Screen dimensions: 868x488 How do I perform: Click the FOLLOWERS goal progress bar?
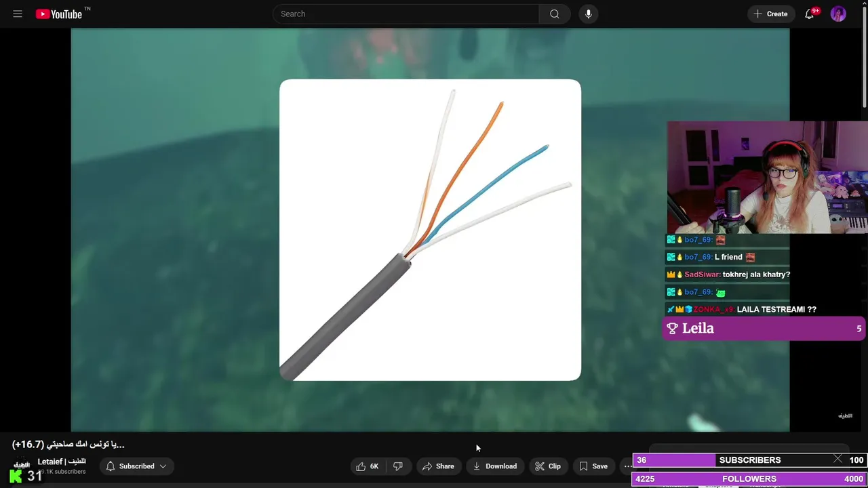[749, 479]
